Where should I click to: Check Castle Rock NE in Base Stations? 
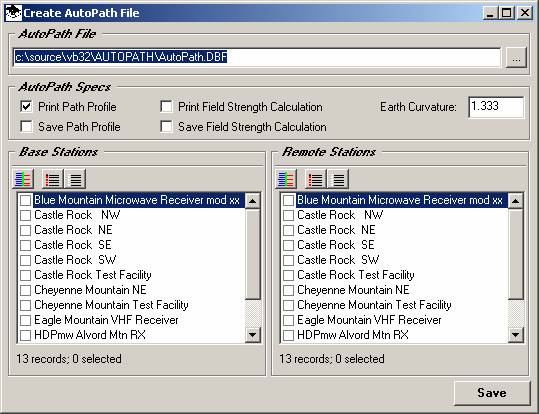25,230
